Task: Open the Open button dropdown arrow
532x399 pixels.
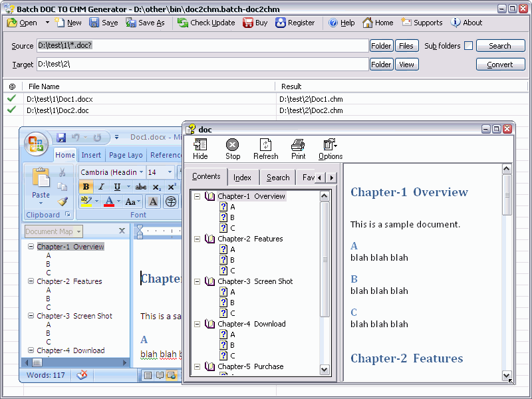Action: pos(47,23)
